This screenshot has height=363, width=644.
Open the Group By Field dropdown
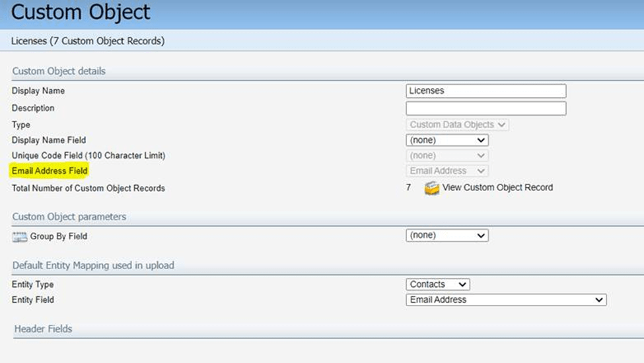click(x=447, y=235)
